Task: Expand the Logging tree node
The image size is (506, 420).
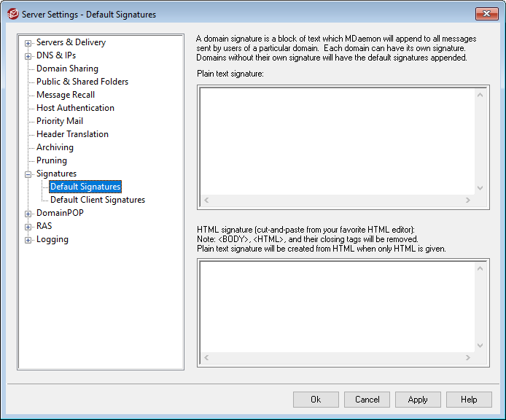Action: pyautogui.click(x=28, y=239)
